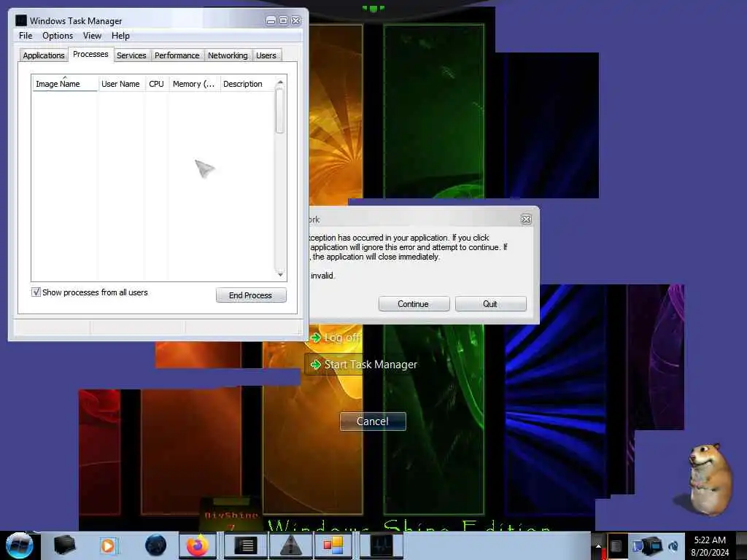This screenshot has height=560, width=747.
Task: Click the End Process button
Action: pos(251,295)
